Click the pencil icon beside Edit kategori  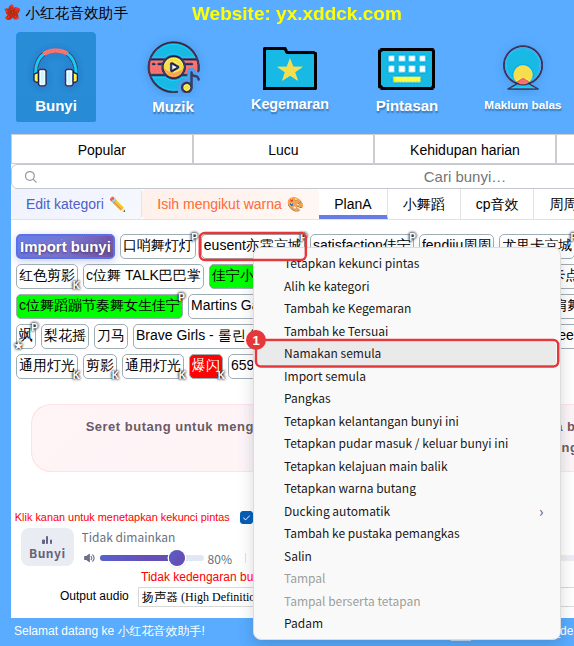pos(117,204)
